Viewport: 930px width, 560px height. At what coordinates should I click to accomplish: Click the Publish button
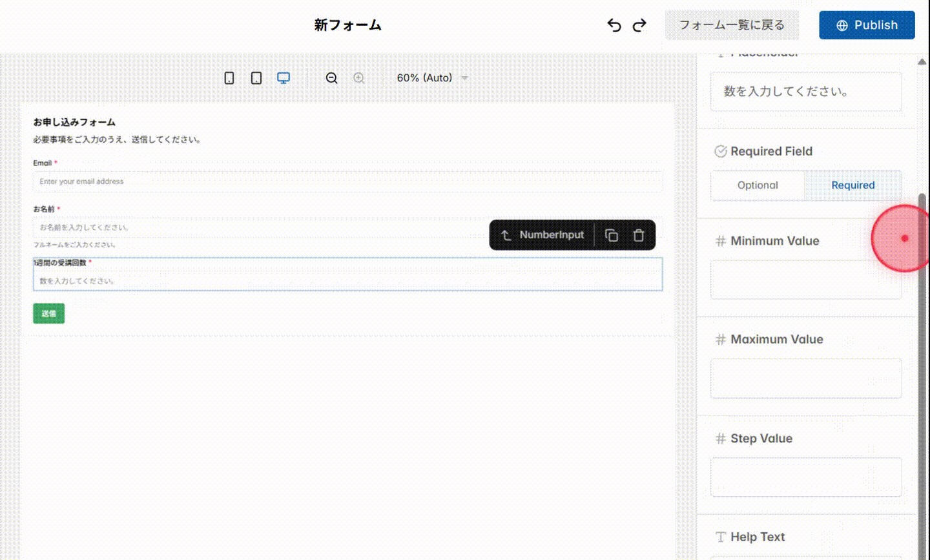click(867, 25)
